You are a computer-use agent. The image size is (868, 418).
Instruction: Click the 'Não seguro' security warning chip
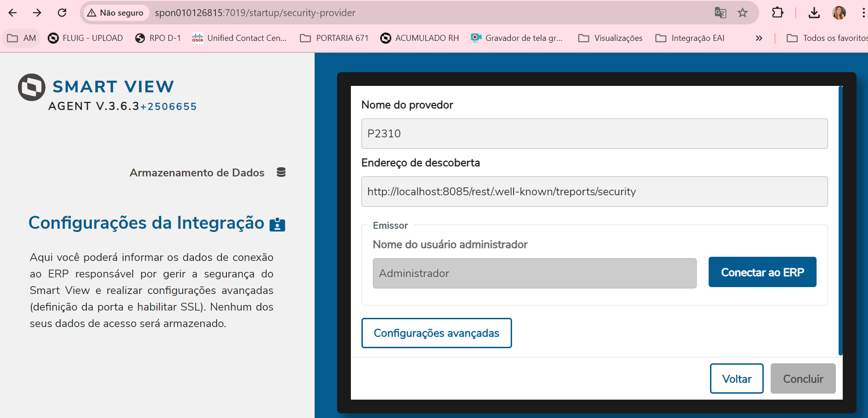coord(116,13)
